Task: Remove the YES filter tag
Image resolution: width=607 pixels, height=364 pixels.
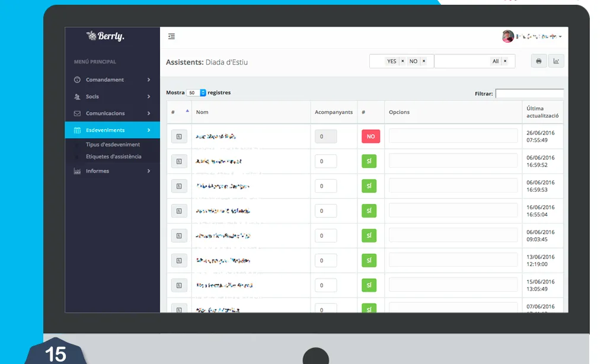Action: [x=402, y=61]
